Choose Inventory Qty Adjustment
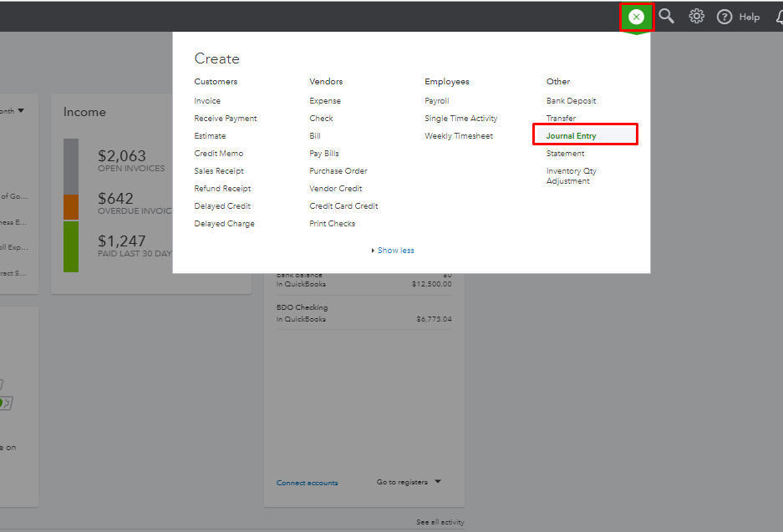This screenshot has width=783, height=532. (x=571, y=176)
